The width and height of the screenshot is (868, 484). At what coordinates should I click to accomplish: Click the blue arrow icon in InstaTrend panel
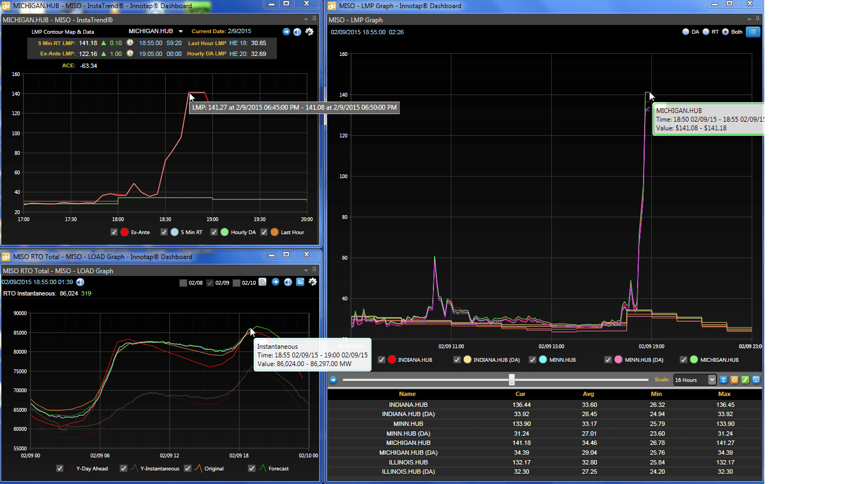tap(286, 32)
